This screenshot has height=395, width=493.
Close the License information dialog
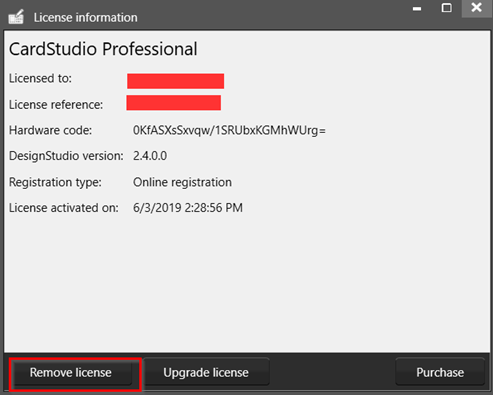click(x=477, y=8)
